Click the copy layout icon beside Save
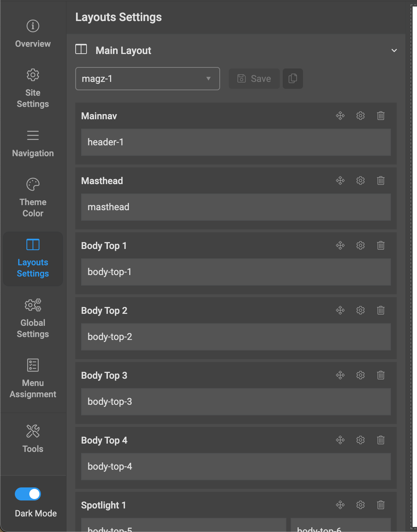Screen dimensions: 417x532 [293, 79]
